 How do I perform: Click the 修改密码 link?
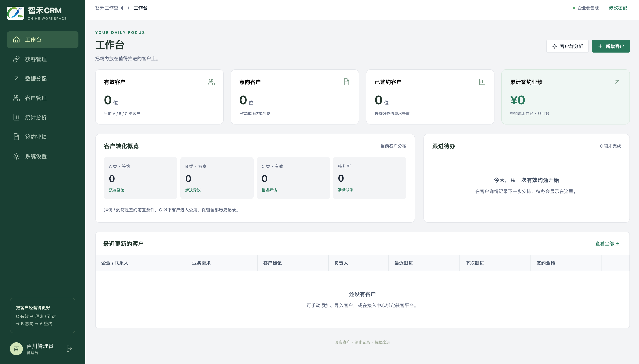click(618, 8)
